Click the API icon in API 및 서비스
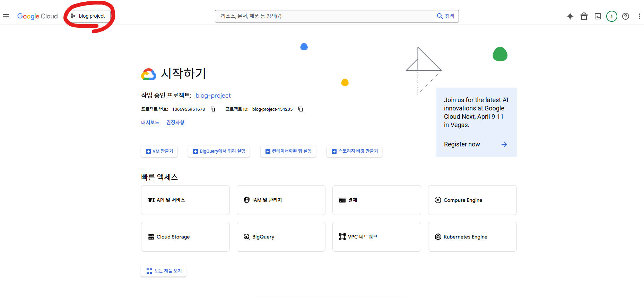 [151, 200]
